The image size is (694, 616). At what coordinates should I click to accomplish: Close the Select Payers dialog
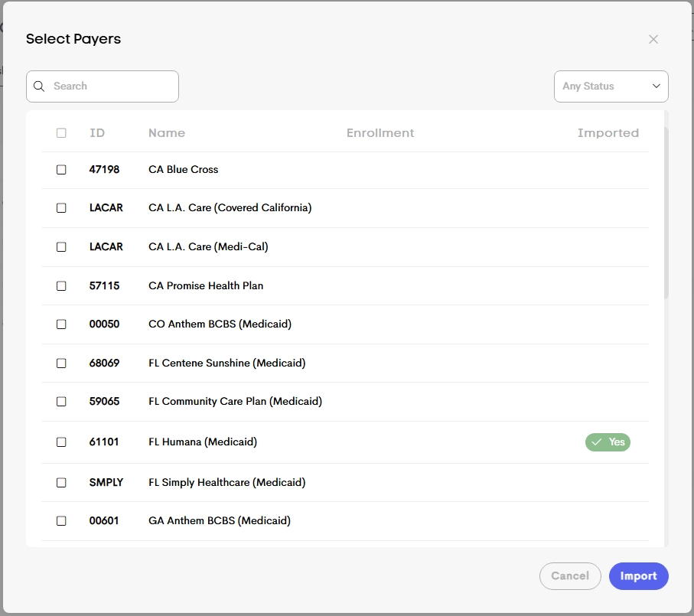tap(653, 39)
